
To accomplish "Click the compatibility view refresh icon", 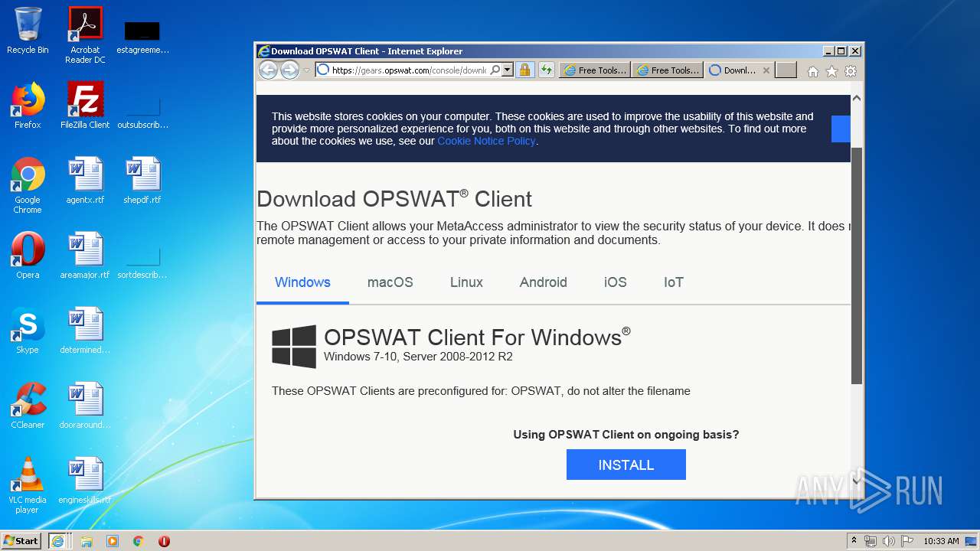I will coord(546,70).
